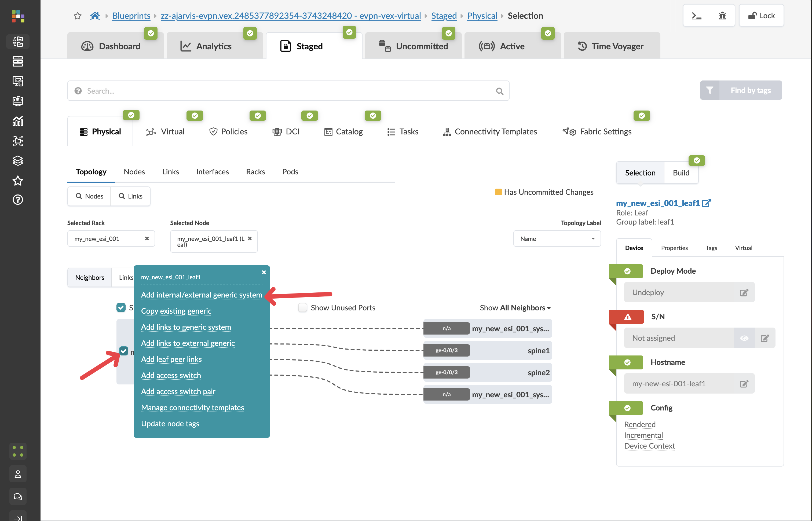The height and width of the screenshot is (521, 812).
Task: Uncheck the selected leaf node checkbox
Action: [x=124, y=351]
